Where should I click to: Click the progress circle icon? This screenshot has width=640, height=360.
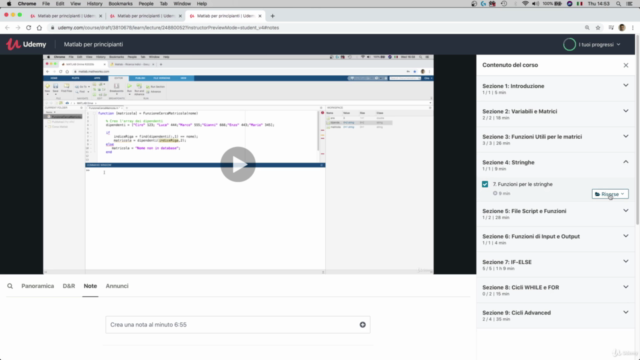coord(569,44)
